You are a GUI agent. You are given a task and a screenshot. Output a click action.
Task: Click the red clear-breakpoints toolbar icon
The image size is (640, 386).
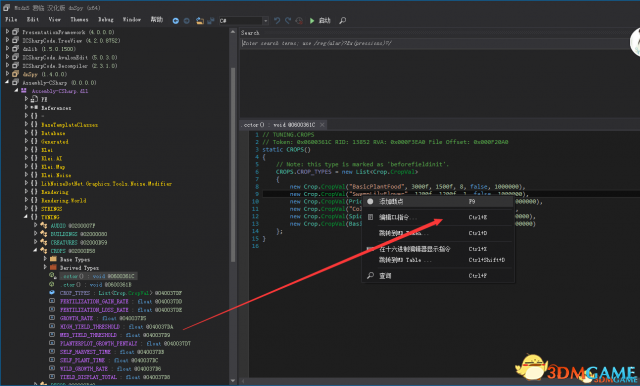click(299, 20)
